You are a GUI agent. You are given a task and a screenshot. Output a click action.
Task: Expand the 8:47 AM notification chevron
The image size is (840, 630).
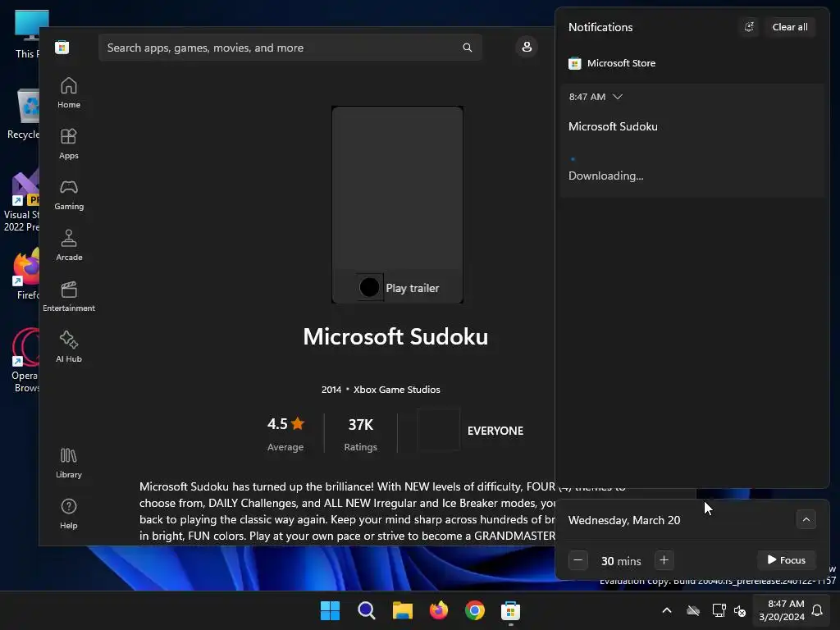point(617,97)
